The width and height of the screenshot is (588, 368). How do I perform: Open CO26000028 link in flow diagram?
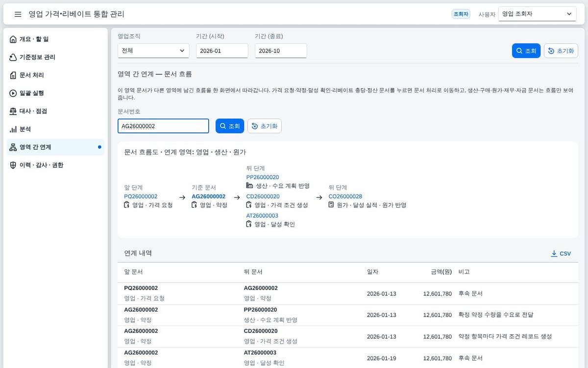tap(345, 196)
